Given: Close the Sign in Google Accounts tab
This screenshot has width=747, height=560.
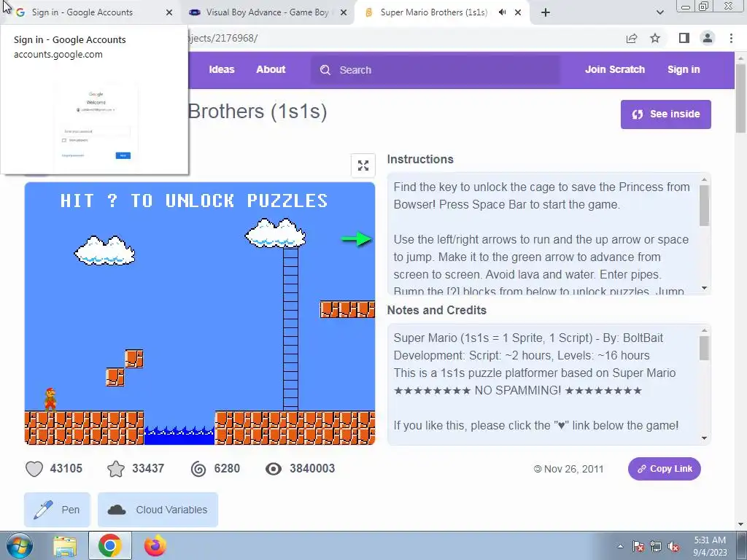Looking at the screenshot, I should pyautogui.click(x=169, y=12).
